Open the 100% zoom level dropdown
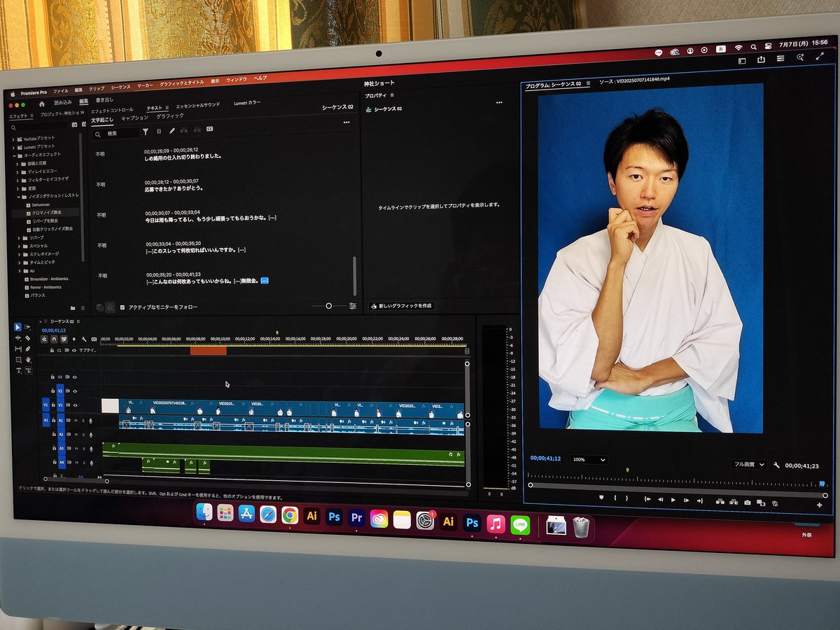The height and width of the screenshot is (630, 840). point(589,460)
